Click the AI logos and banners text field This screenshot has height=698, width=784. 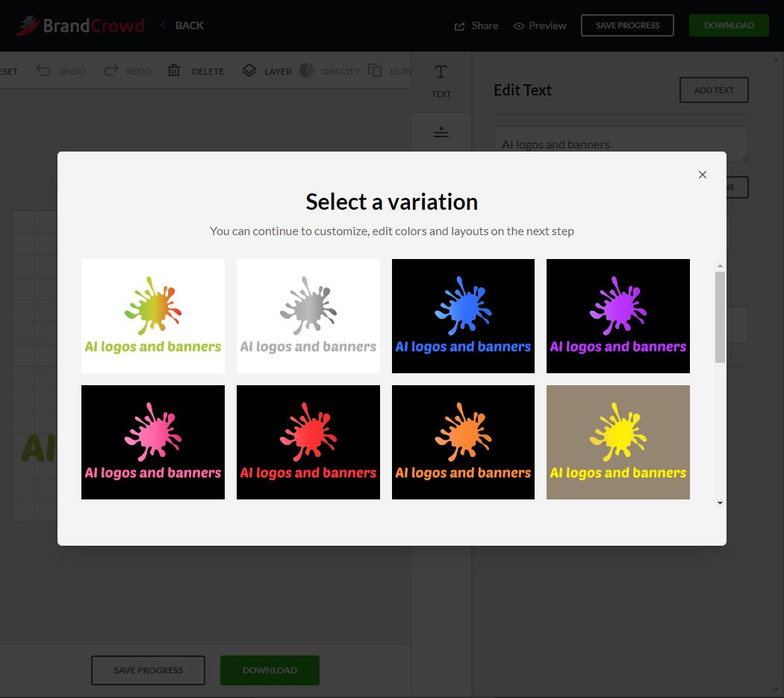coord(621,144)
